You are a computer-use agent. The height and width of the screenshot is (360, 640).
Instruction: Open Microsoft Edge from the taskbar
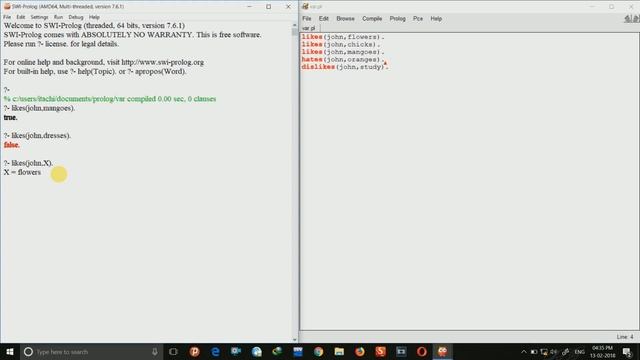[215, 351]
